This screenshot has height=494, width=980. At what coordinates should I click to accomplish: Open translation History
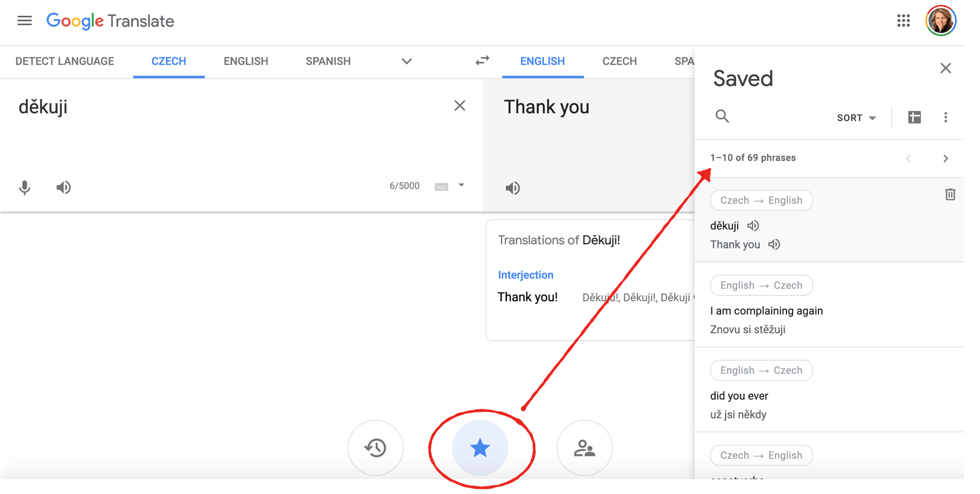point(375,448)
